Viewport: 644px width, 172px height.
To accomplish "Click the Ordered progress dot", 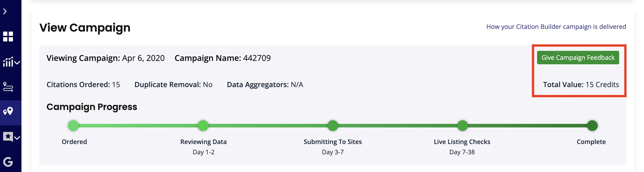I will click(73, 126).
